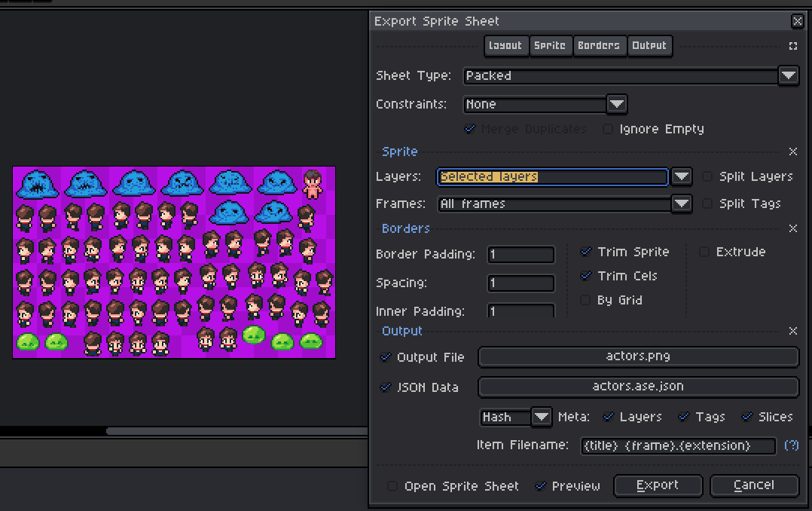This screenshot has height=511, width=812.
Task: Close the Borders section with its X icon
Action: pos(792,228)
